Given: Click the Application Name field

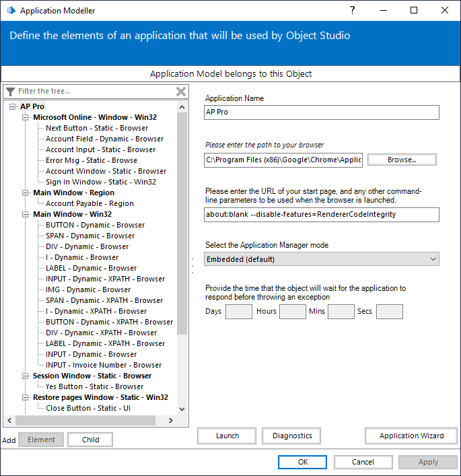Looking at the screenshot, I should pyautogui.click(x=322, y=112).
